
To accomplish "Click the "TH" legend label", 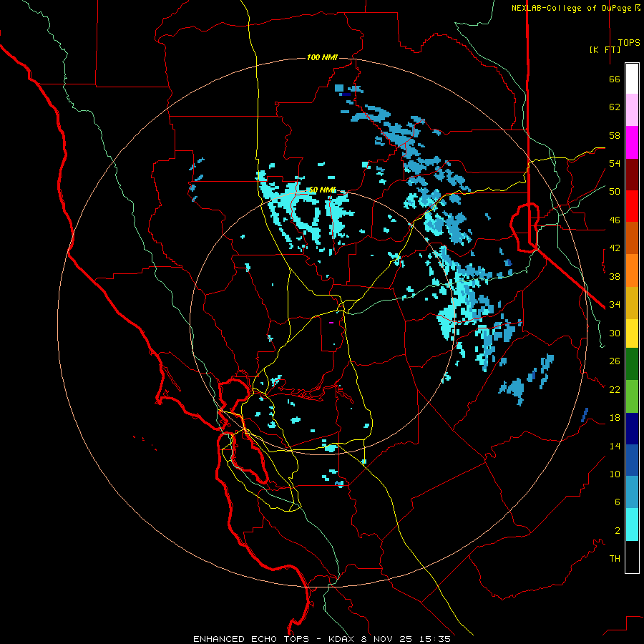I will [615, 559].
